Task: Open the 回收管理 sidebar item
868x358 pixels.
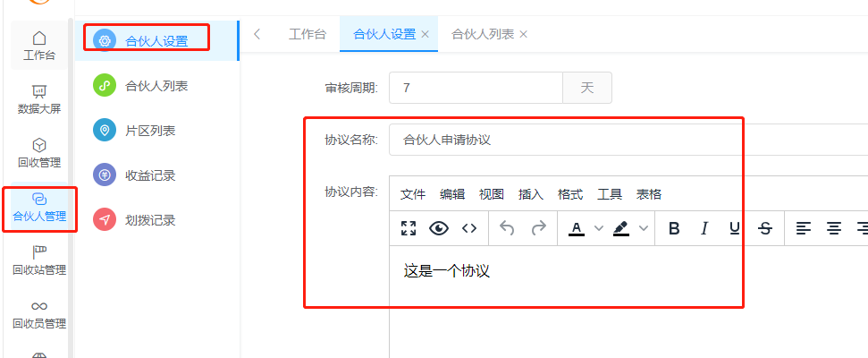Action: tap(39, 153)
